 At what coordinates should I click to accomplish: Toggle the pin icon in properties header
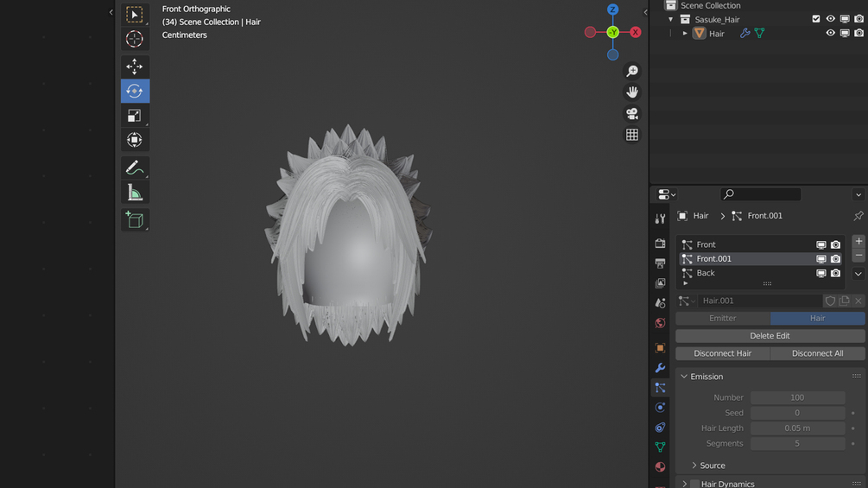[858, 216]
